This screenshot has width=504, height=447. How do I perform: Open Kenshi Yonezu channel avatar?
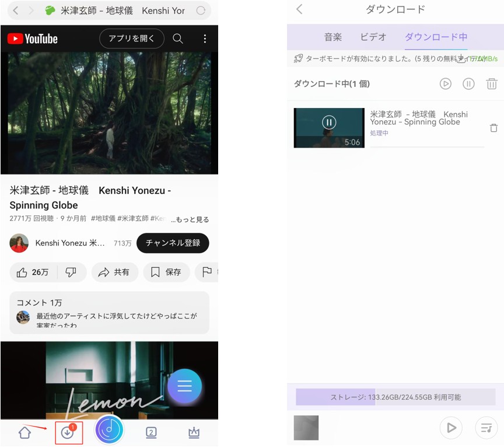coord(19,243)
